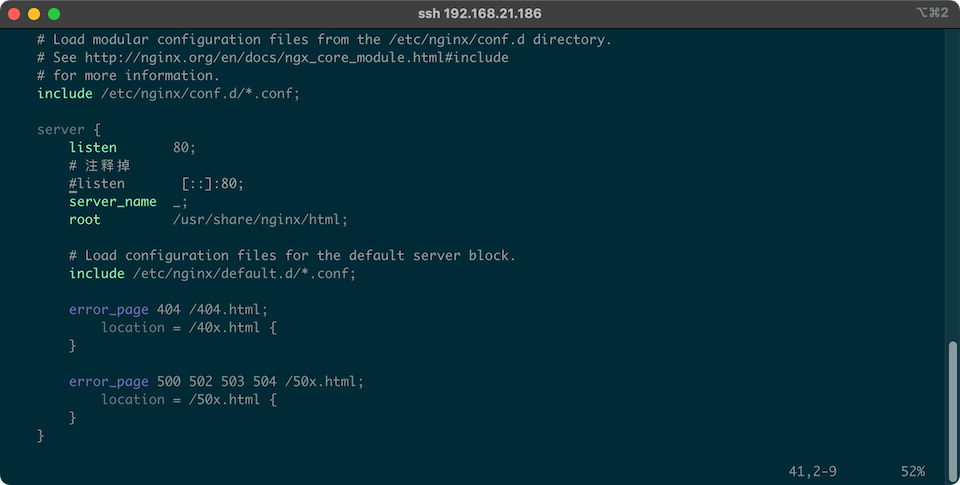Click the yellow minimize window button
The width and height of the screenshot is (960, 485).
click(34, 13)
